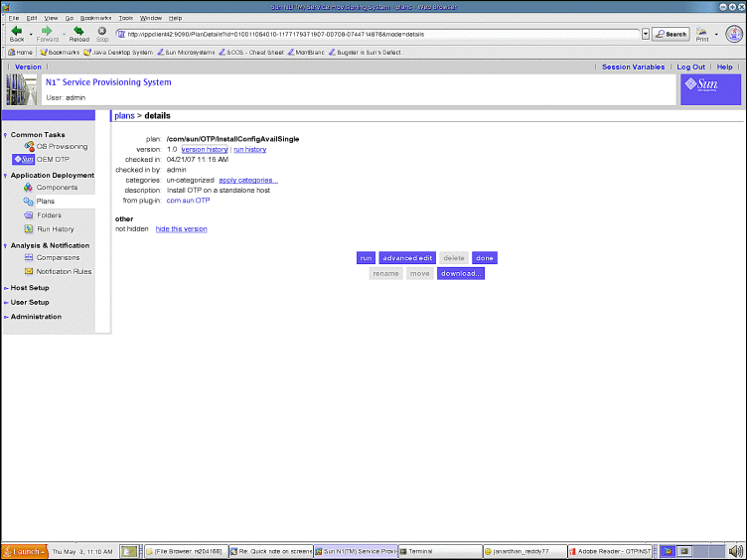
Task: Open the Sun Microsystems bookmark
Action: point(186,53)
